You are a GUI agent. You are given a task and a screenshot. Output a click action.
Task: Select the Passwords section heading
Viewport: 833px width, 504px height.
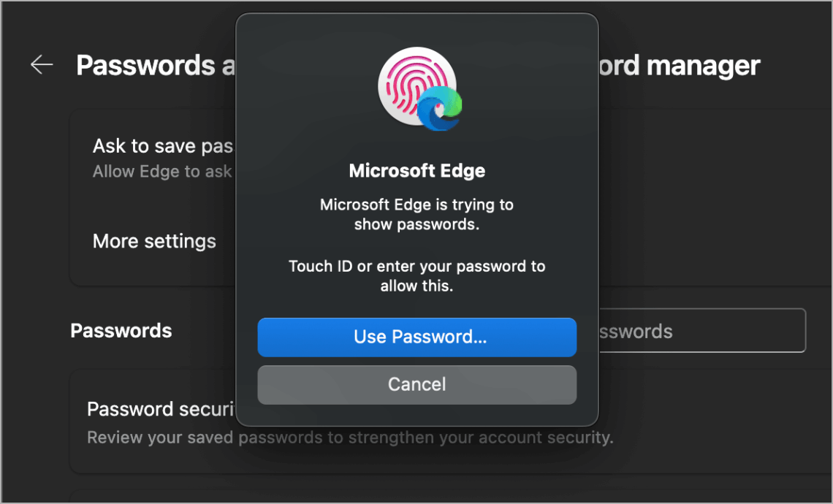tap(121, 330)
